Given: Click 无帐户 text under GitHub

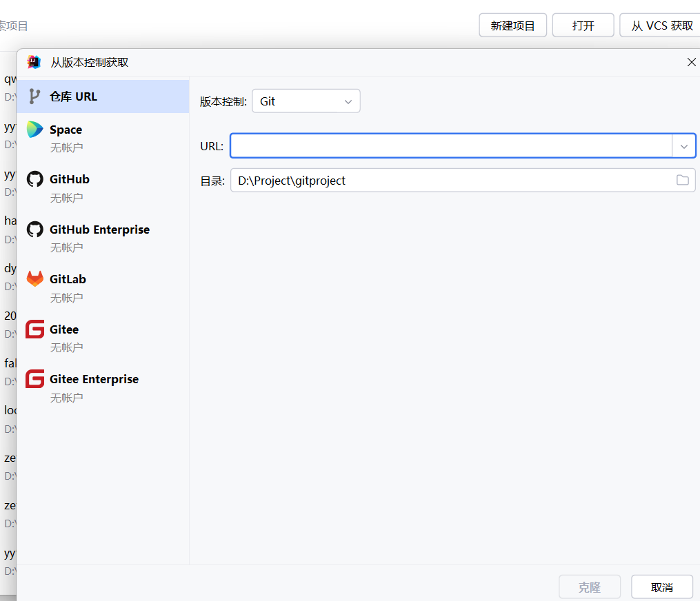Looking at the screenshot, I should coord(66,198).
